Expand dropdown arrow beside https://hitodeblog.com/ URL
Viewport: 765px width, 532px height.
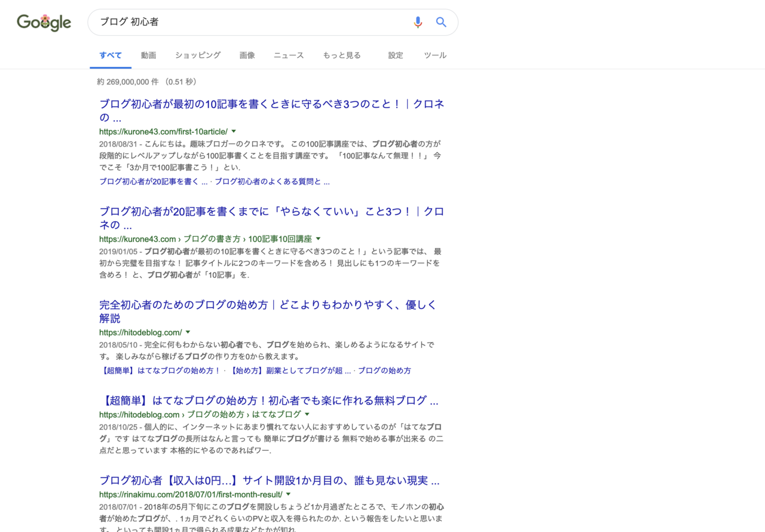click(188, 332)
